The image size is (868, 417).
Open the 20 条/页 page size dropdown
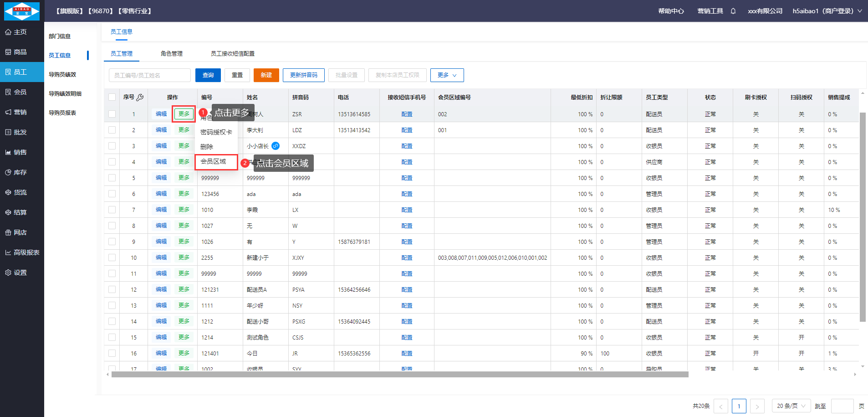[791, 406]
